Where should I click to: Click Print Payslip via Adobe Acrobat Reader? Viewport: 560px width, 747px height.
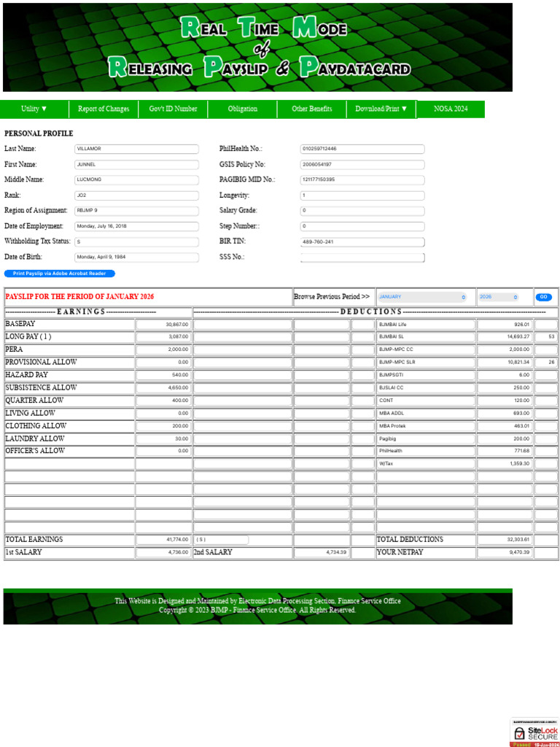click(x=60, y=274)
